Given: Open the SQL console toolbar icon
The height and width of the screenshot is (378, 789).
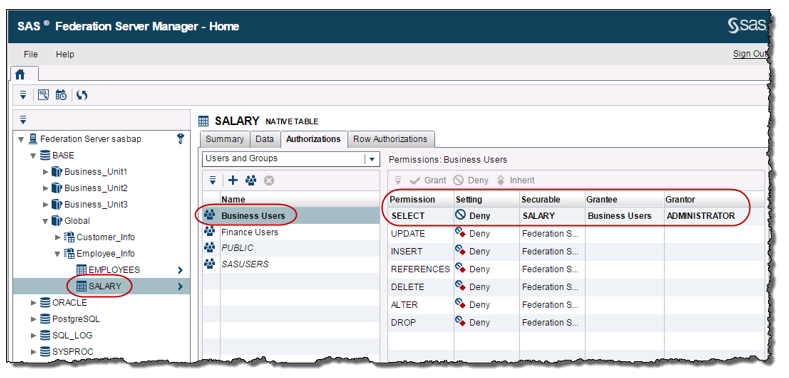Looking at the screenshot, I should 44,95.
